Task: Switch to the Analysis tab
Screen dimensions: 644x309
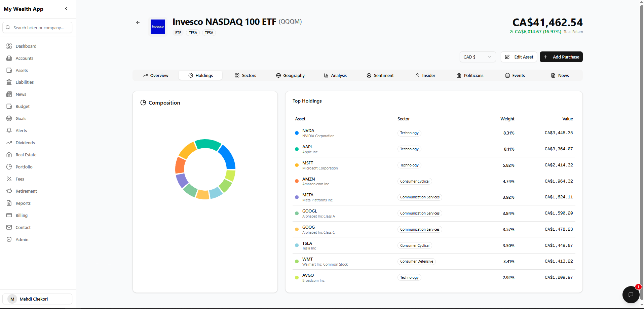Action: point(335,75)
